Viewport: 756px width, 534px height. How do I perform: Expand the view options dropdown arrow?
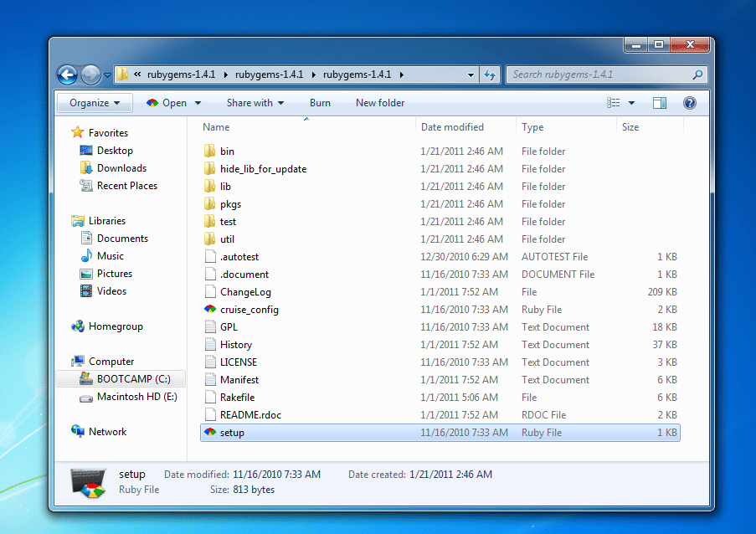coord(631,103)
